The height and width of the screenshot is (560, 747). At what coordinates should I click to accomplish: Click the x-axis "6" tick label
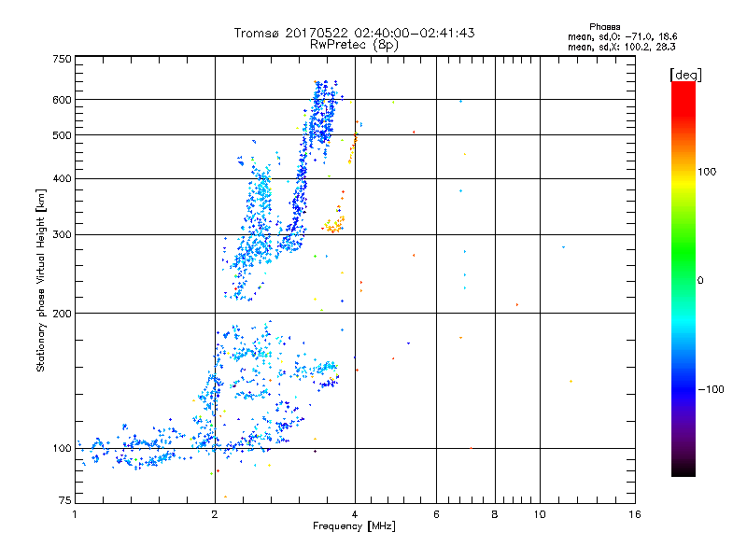436,514
